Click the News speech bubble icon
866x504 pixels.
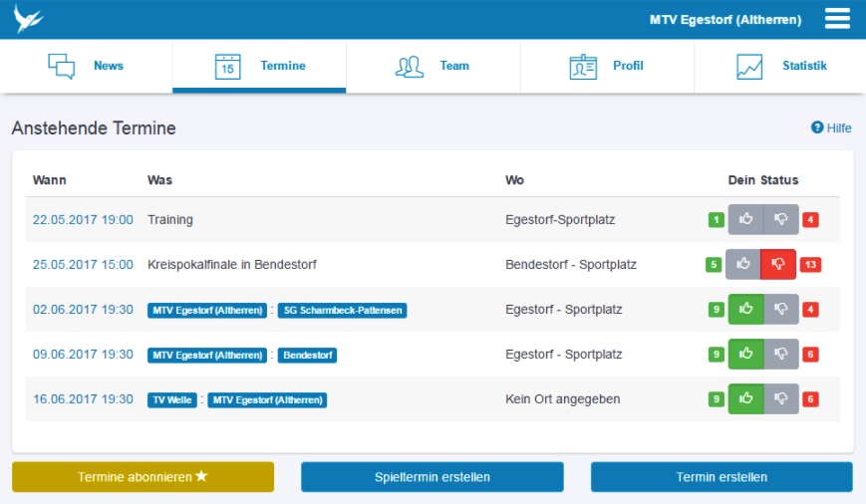[x=62, y=67]
